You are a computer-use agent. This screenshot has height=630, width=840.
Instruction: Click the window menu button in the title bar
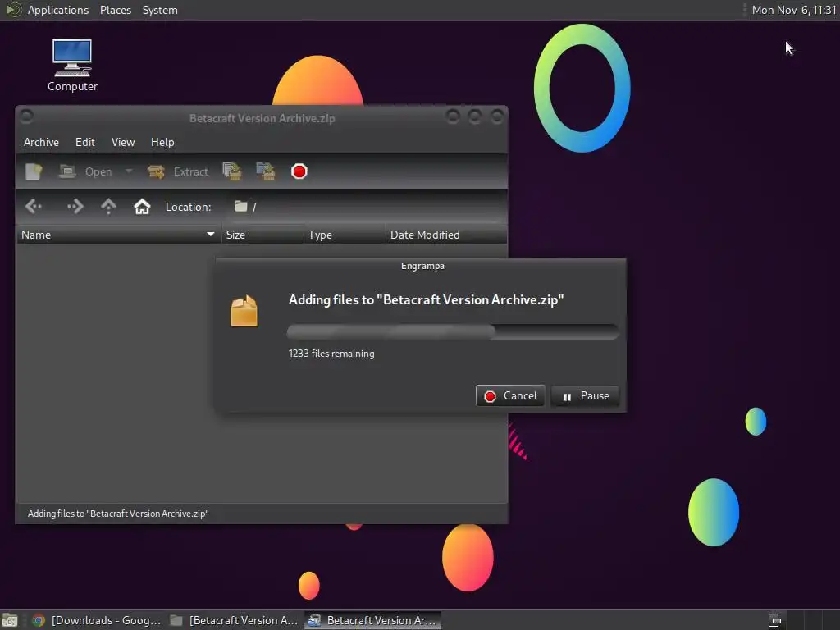coord(27,116)
